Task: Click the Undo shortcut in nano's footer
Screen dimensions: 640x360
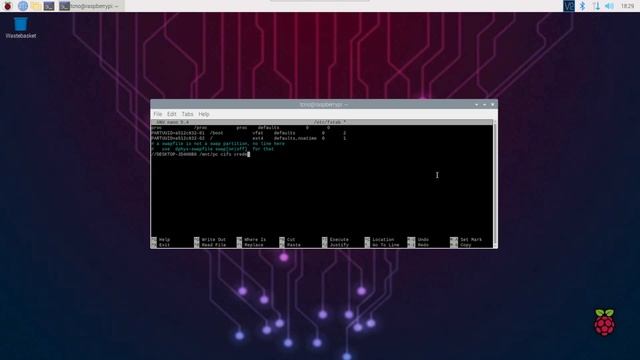Action: [x=418, y=240]
